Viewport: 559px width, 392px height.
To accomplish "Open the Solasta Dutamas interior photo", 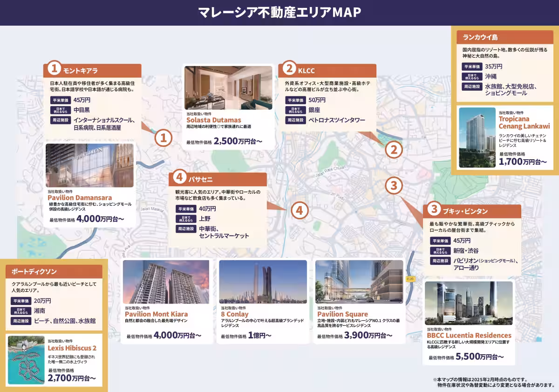I will [x=228, y=88].
